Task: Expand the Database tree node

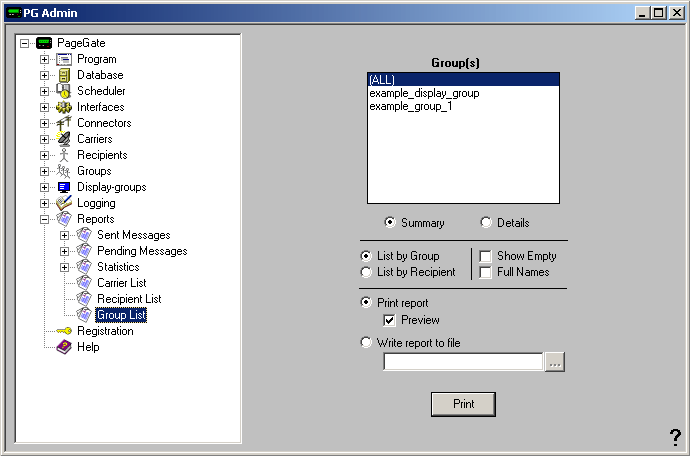Action: click(44, 75)
